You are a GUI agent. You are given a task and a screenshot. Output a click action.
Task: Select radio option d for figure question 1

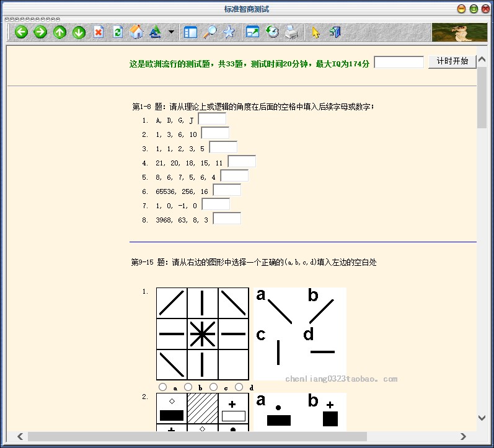click(239, 387)
